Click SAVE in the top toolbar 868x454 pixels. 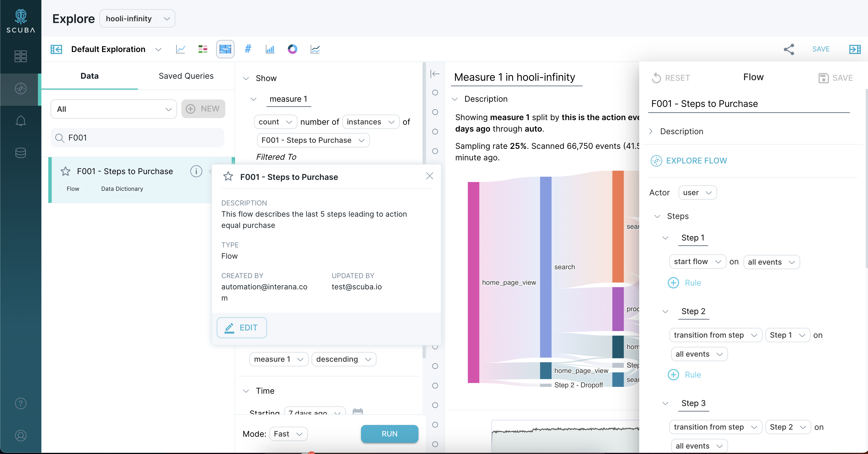point(821,49)
